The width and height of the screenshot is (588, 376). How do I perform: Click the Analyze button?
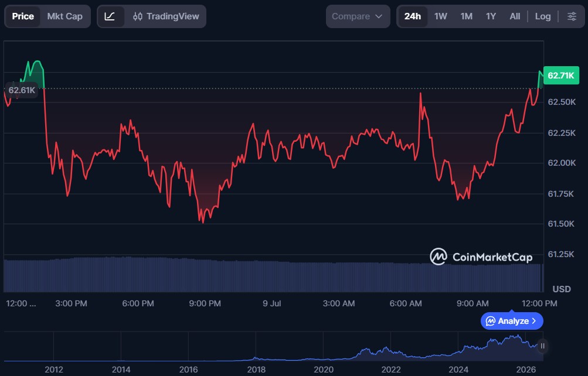click(512, 321)
